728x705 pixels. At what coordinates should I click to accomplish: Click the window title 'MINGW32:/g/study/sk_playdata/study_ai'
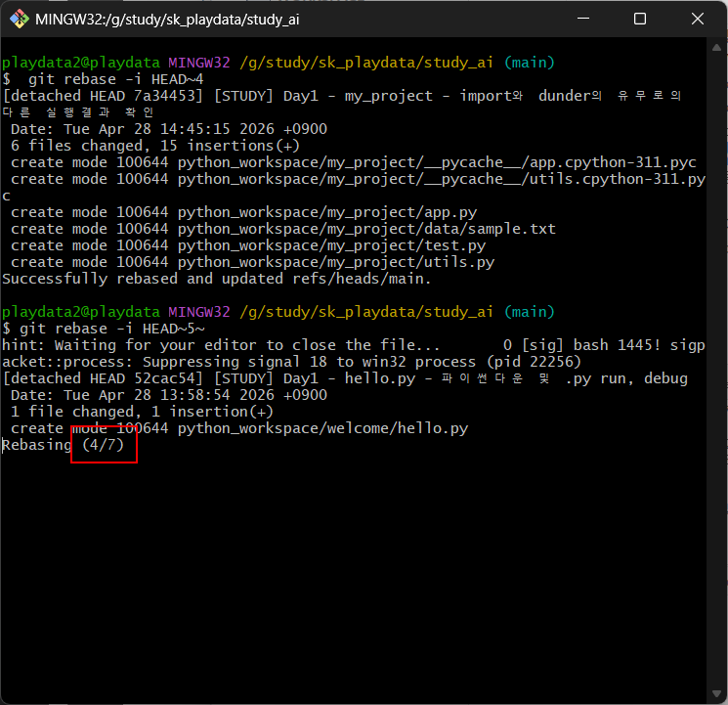point(167,20)
